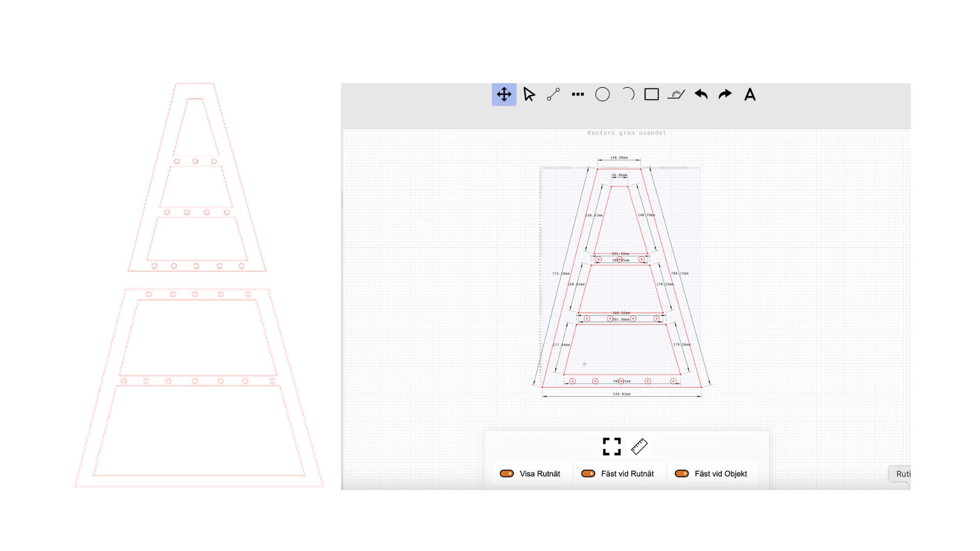Select the dashed line tool
The width and height of the screenshot is (980, 551).
pos(578,94)
